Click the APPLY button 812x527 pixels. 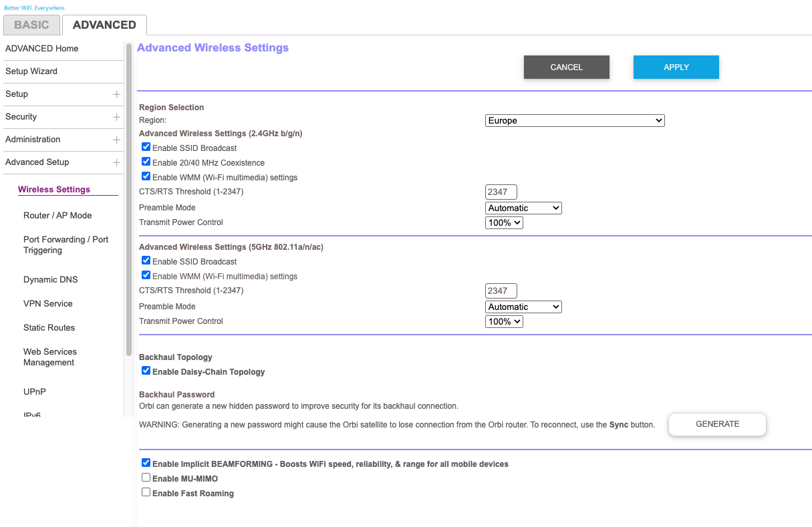tap(676, 67)
